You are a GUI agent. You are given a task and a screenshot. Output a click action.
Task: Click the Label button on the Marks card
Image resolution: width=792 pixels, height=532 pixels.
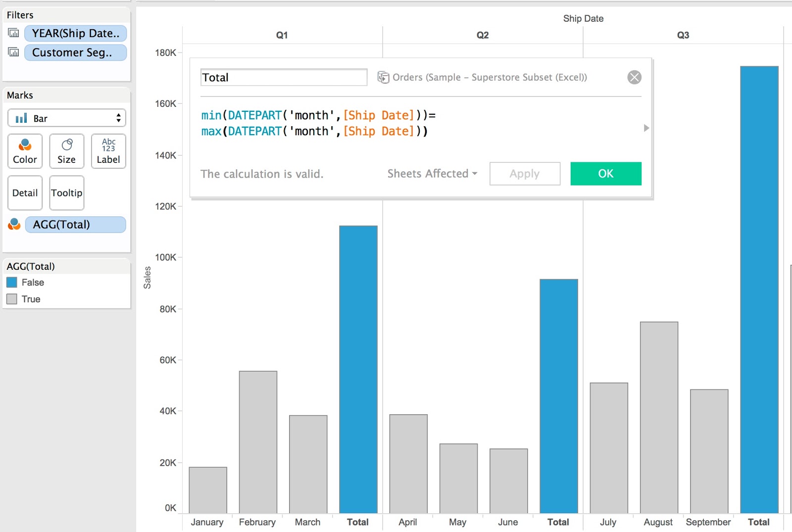(108, 151)
